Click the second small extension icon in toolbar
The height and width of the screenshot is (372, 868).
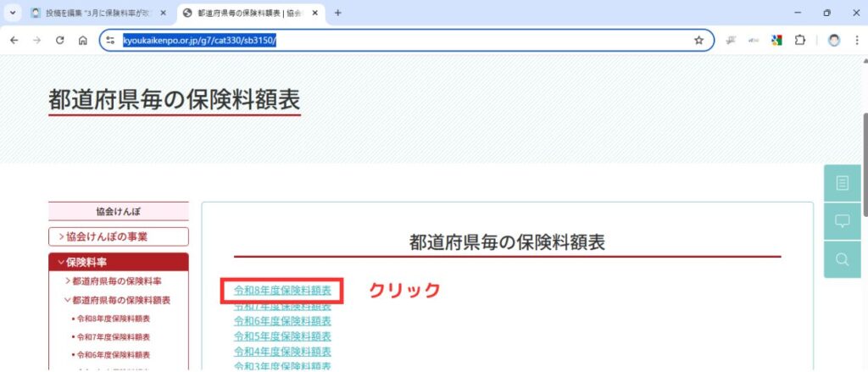[x=754, y=41]
